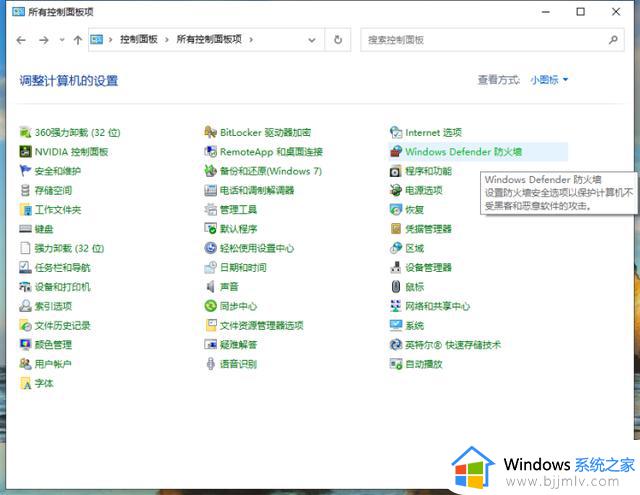The width and height of the screenshot is (640, 495).
Task: Expand the chevron after 控制面板 breadcrumb
Action: coord(167,40)
